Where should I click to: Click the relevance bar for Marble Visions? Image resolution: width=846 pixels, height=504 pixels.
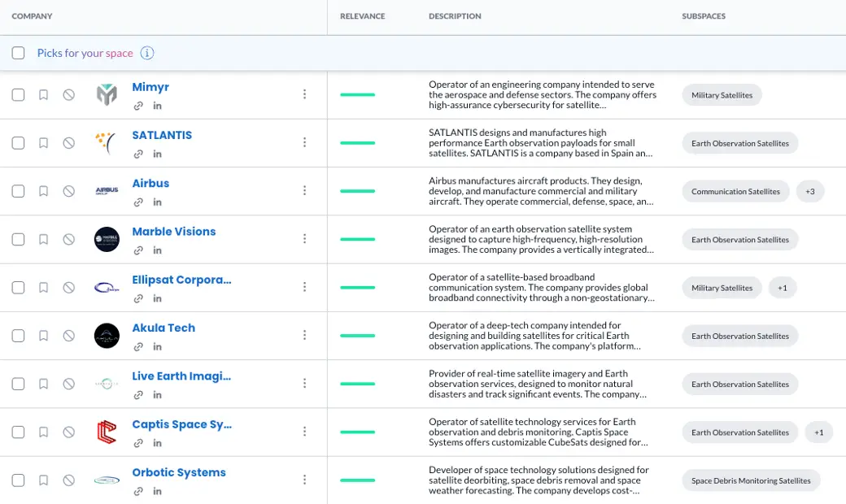(357, 240)
